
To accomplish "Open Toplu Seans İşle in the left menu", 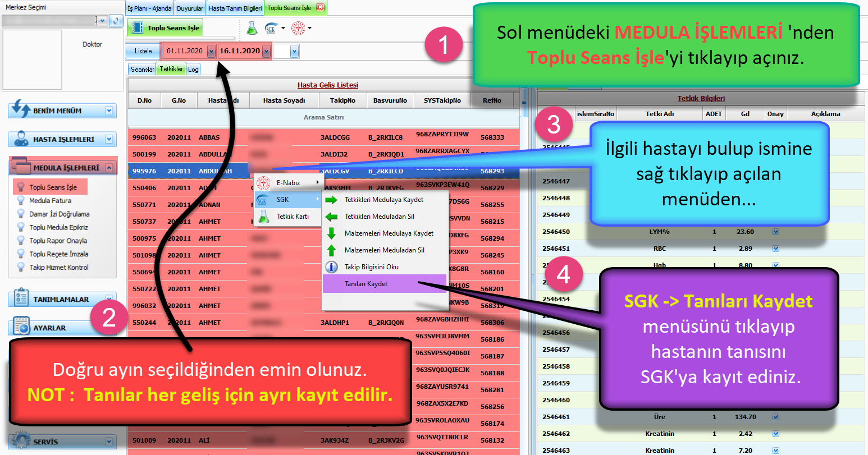I will coord(53,187).
